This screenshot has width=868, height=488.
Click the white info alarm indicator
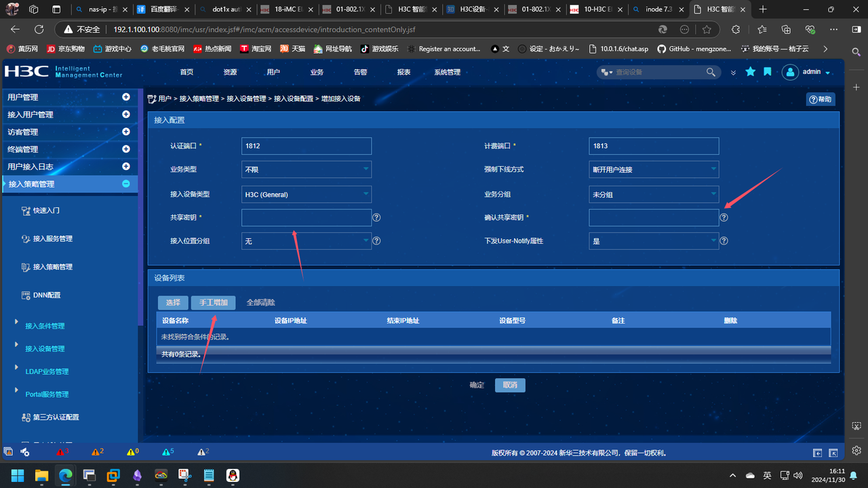pos(203,451)
